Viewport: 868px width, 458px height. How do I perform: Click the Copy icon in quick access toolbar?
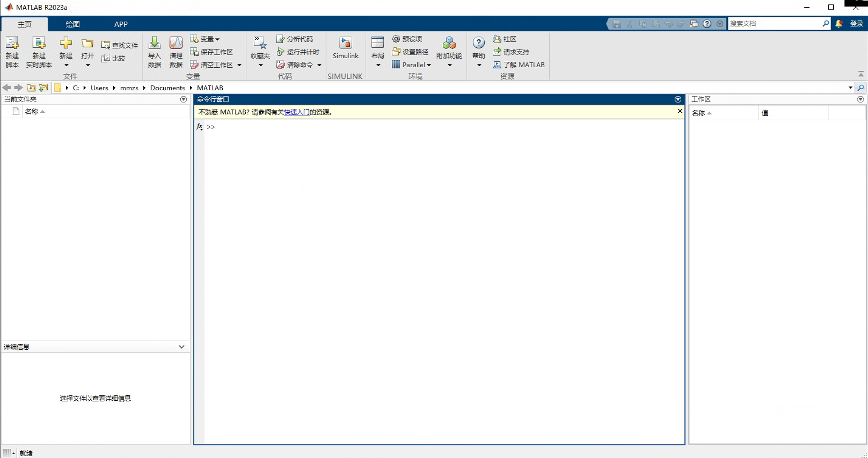click(x=643, y=24)
